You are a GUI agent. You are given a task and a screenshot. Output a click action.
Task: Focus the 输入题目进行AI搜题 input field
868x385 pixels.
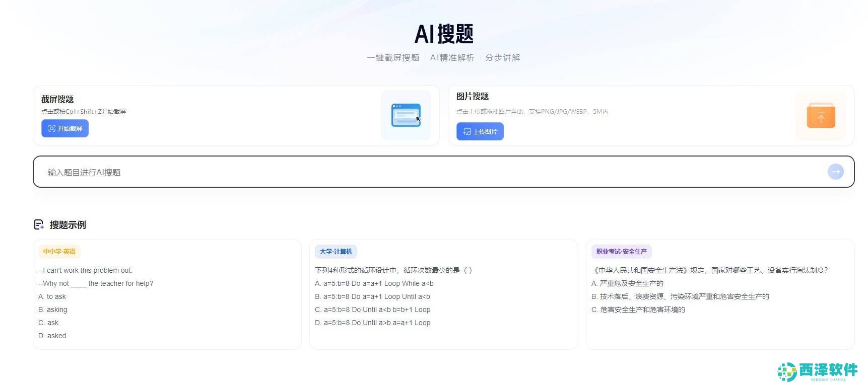click(443, 172)
